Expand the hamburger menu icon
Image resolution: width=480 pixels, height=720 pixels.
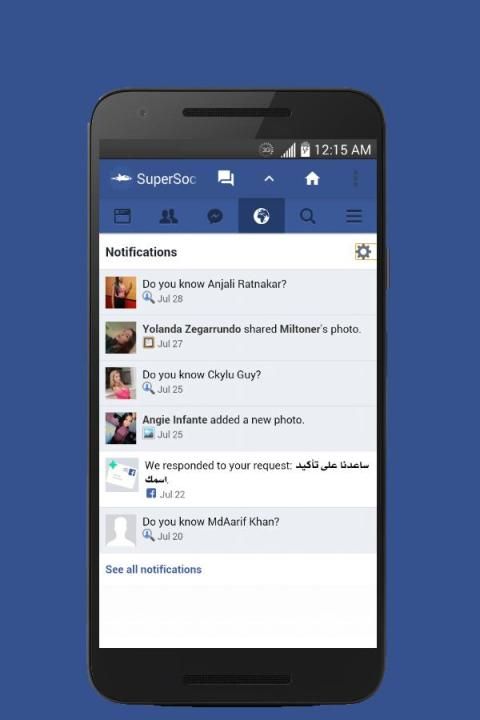click(354, 216)
